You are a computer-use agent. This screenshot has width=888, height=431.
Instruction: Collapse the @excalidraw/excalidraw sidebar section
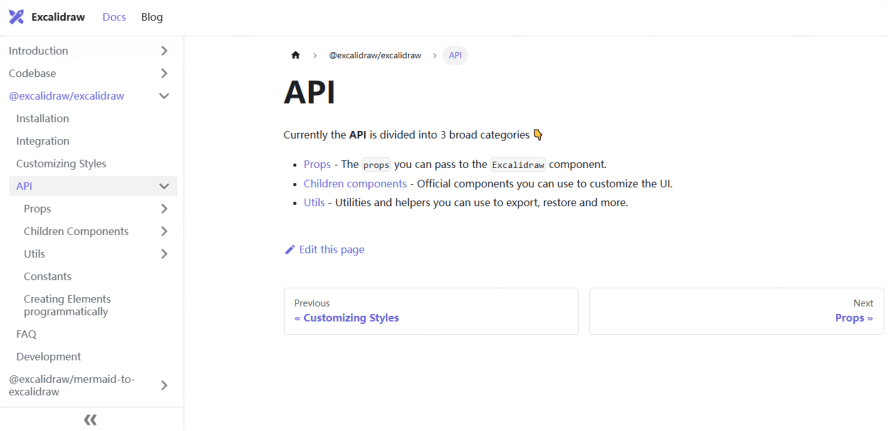164,96
